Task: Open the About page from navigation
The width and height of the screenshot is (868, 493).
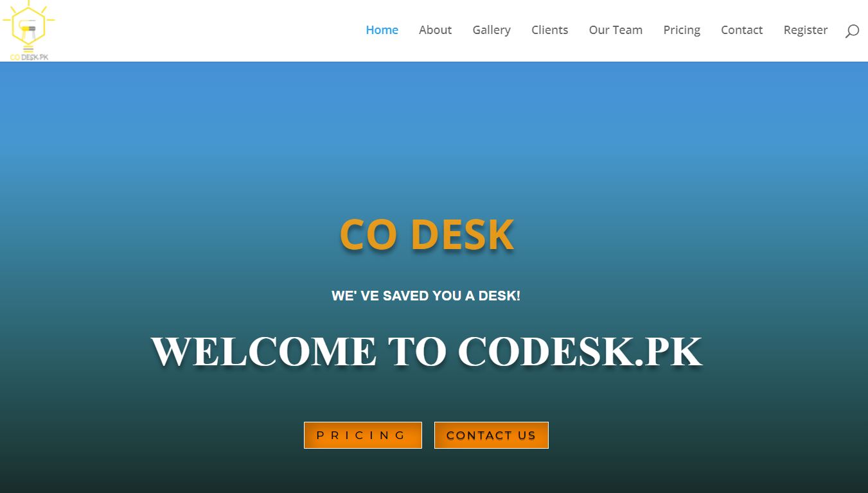Action: pyautogui.click(x=435, y=30)
